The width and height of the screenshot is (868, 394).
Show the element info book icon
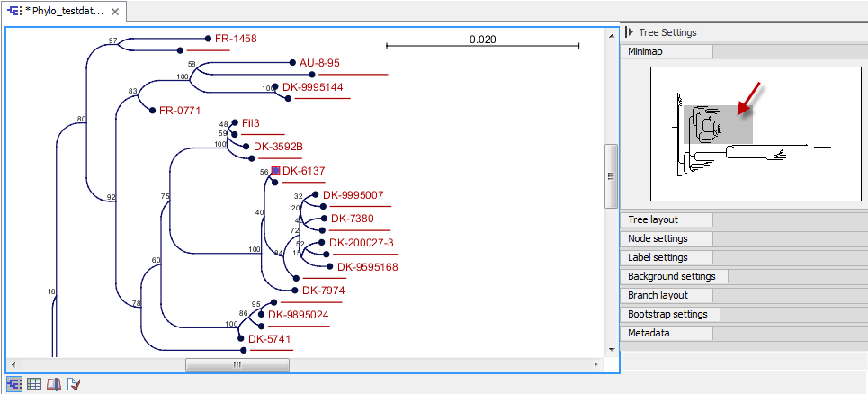tap(54, 384)
